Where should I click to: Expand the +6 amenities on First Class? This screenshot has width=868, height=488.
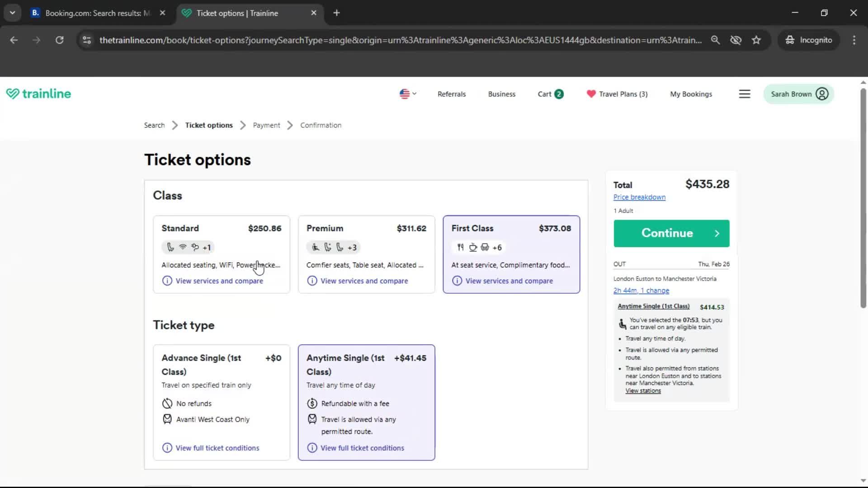pyautogui.click(x=497, y=247)
